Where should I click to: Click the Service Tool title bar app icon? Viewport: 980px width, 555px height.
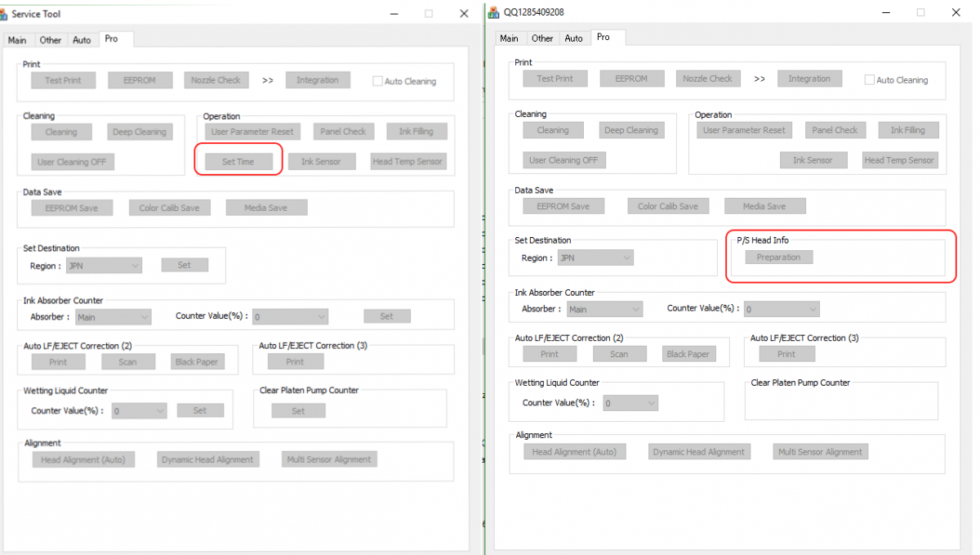(x=5, y=14)
